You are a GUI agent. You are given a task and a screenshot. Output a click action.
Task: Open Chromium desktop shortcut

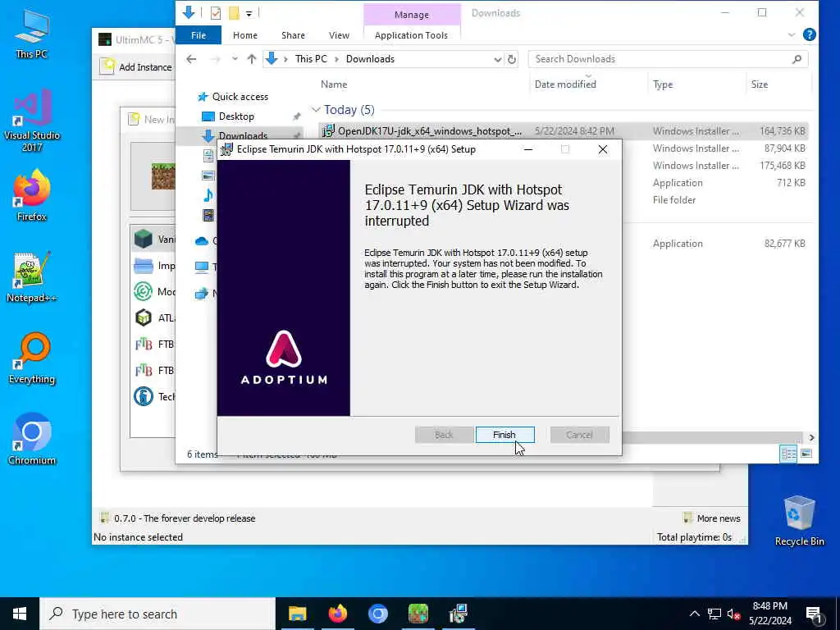32,440
